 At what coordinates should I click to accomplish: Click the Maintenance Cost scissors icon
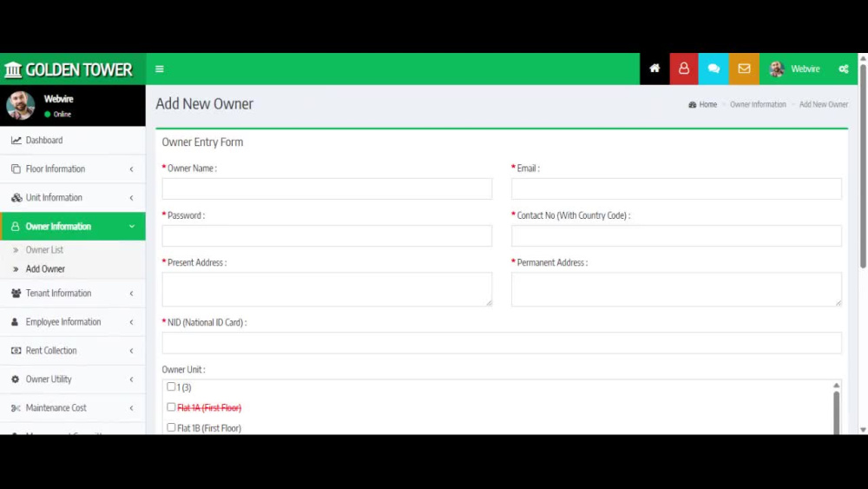[16, 408]
